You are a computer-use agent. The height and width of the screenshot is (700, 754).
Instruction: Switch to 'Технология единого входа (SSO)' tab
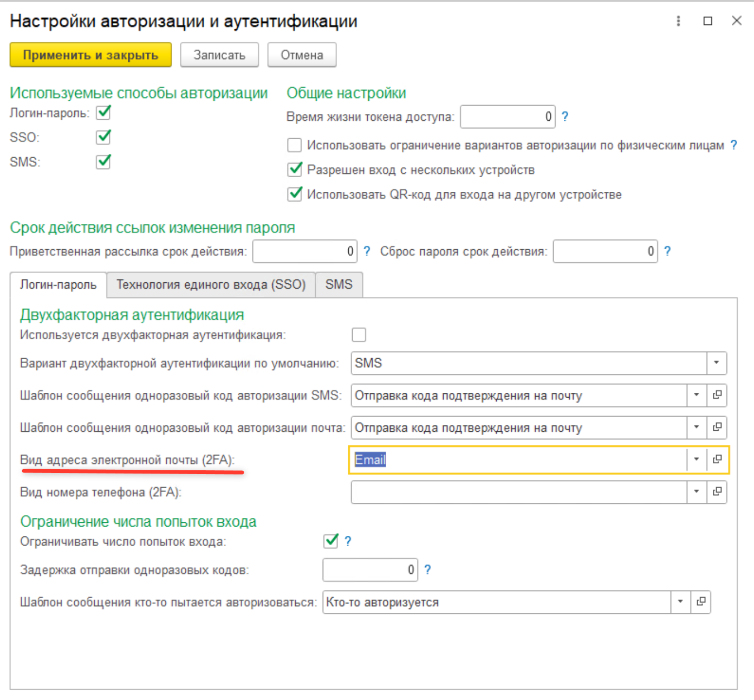click(x=211, y=285)
